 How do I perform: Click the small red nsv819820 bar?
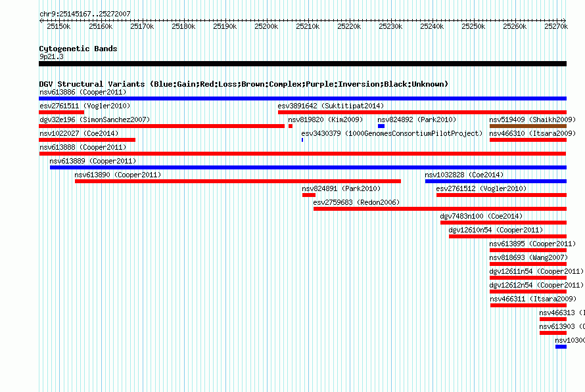tap(291, 126)
